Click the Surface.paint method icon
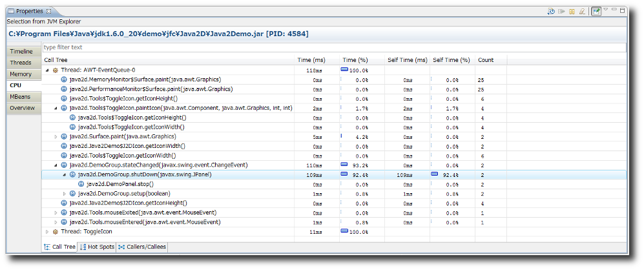This screenshot has width=644, height=270. (x=64, y=136)
